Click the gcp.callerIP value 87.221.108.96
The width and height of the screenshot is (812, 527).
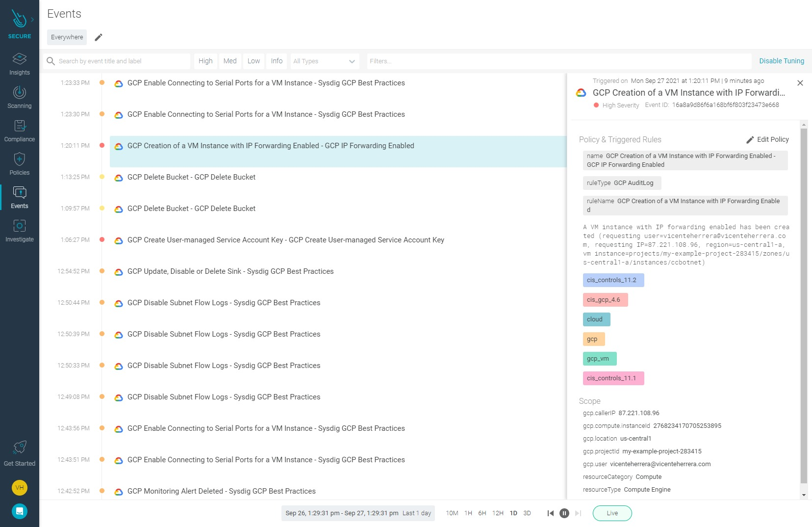point(639,413)
